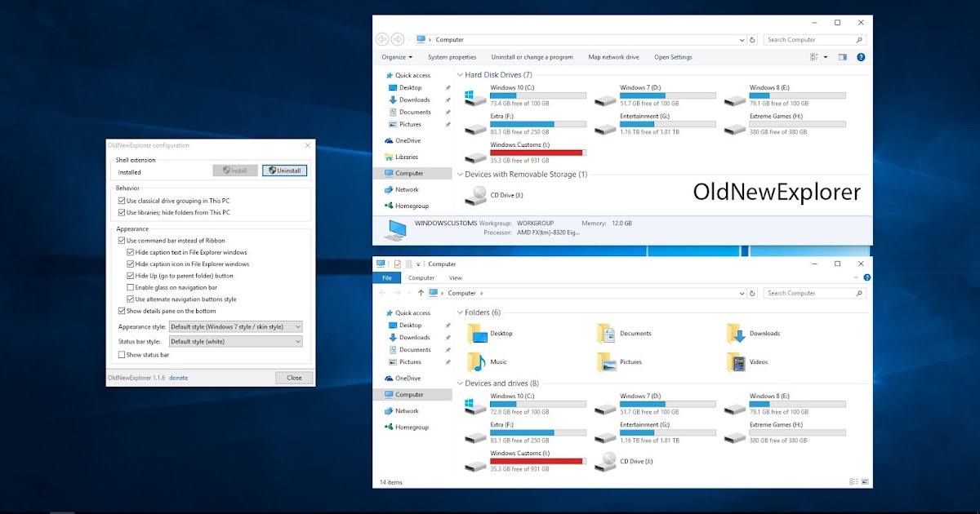Switch to large icons view in ribbon window status bar
Screen dimensions: 980x514
point(866,482)
